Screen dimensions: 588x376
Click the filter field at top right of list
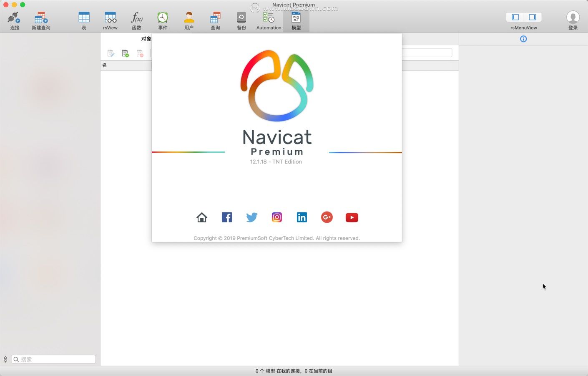427,53
